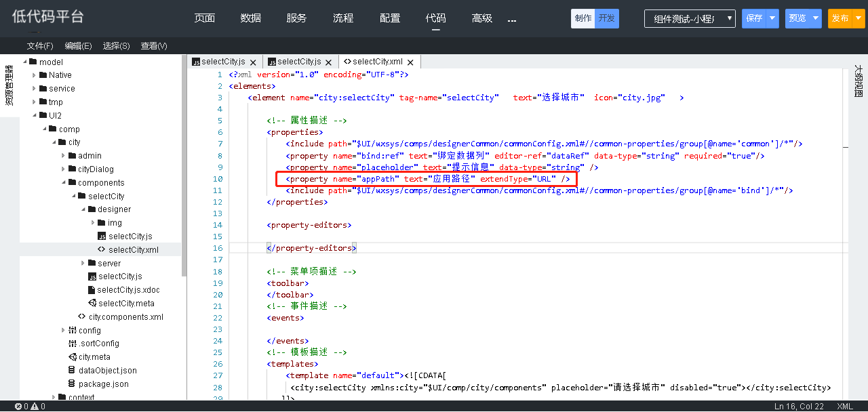868x412 pixels.
Task: Open the package.json file
Action: [x=103, y=384]
